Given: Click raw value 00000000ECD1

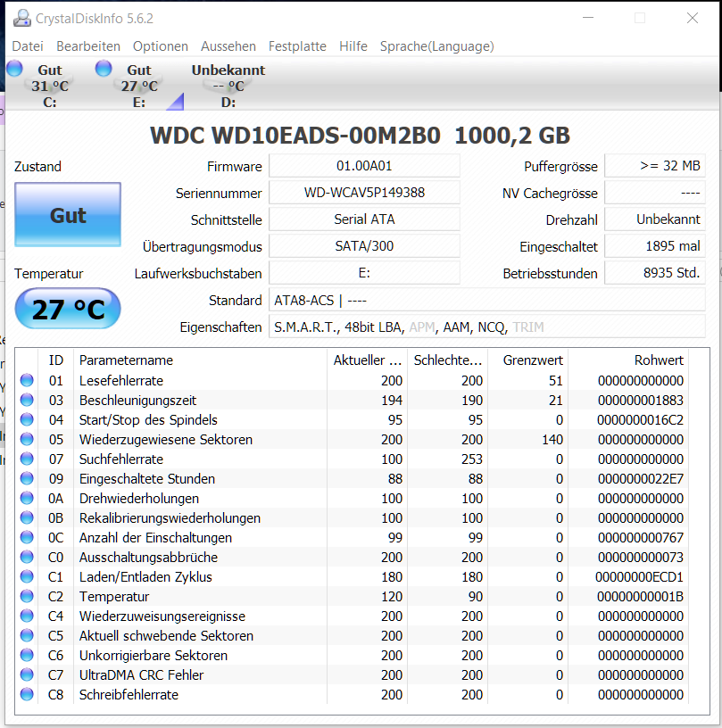Looking at the screenshot, I should point(639,576).
